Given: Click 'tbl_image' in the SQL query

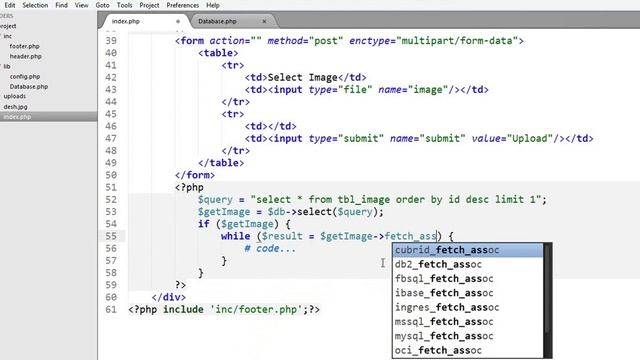Looking at the screenshot, I should 364,200.
